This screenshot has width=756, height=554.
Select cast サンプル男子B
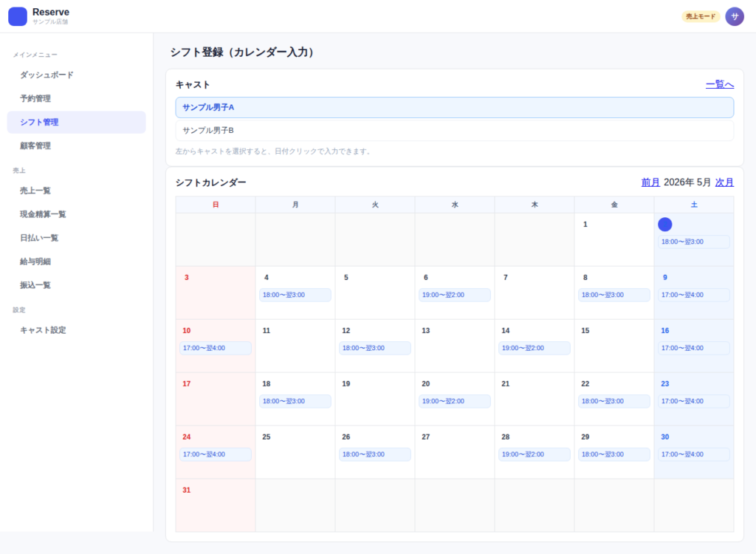(454, 130)
